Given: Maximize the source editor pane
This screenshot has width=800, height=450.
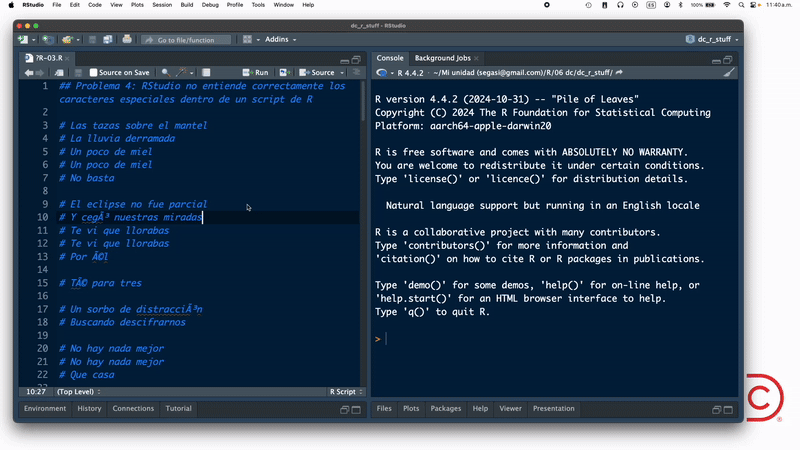Looking at the screenshot, I should 356,60.
